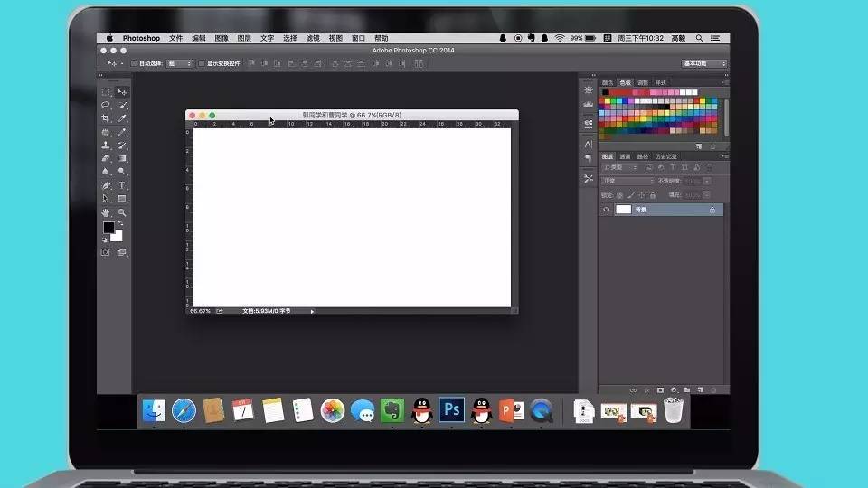Open the Paragraph panel icon
This screenshot has width=868, height=488.
[589, 158]
